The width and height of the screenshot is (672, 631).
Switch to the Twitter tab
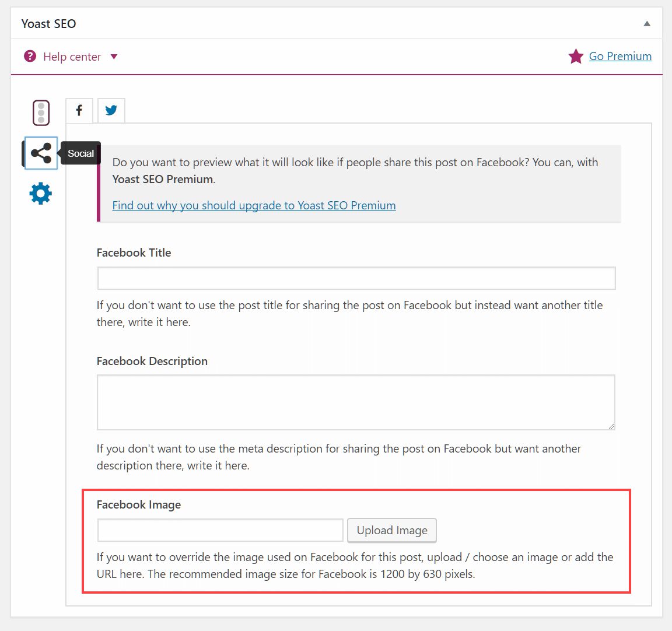point(111,111)
